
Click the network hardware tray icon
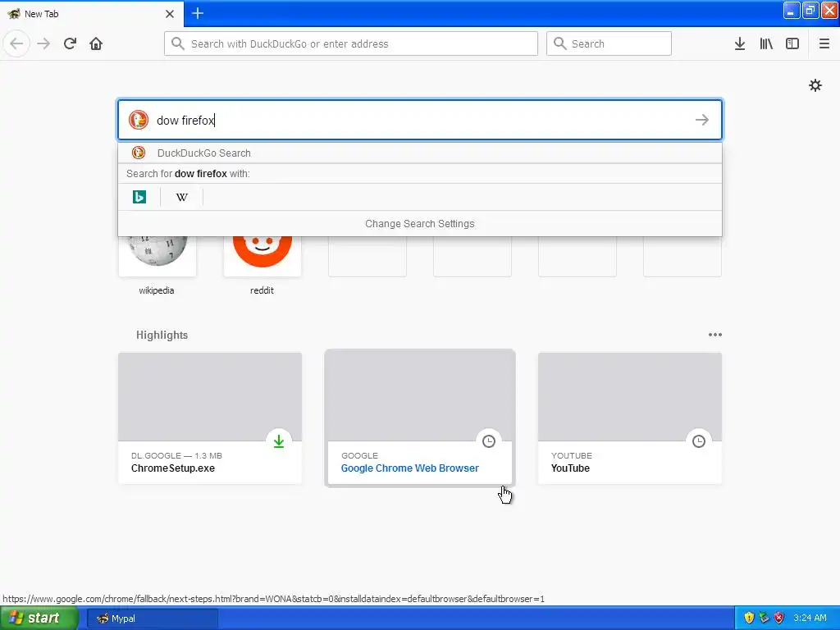[764, 619]
